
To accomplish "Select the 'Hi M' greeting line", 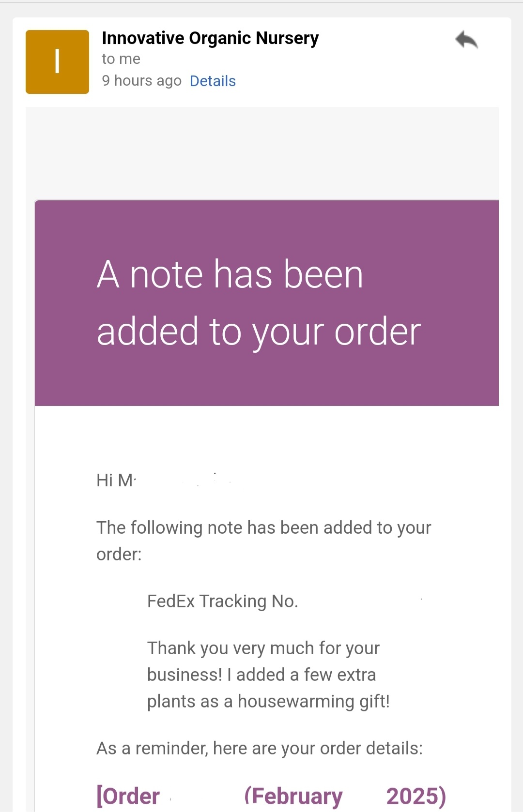I will (116, 481).
